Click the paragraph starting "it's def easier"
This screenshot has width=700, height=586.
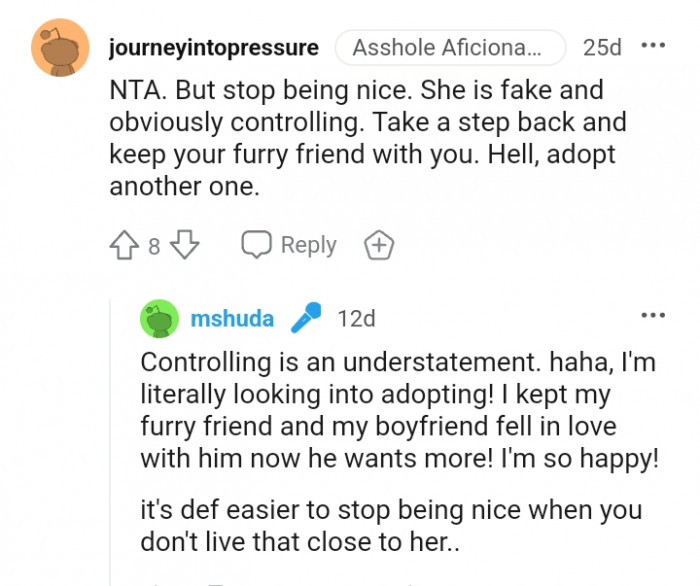(x=392, y=524)
